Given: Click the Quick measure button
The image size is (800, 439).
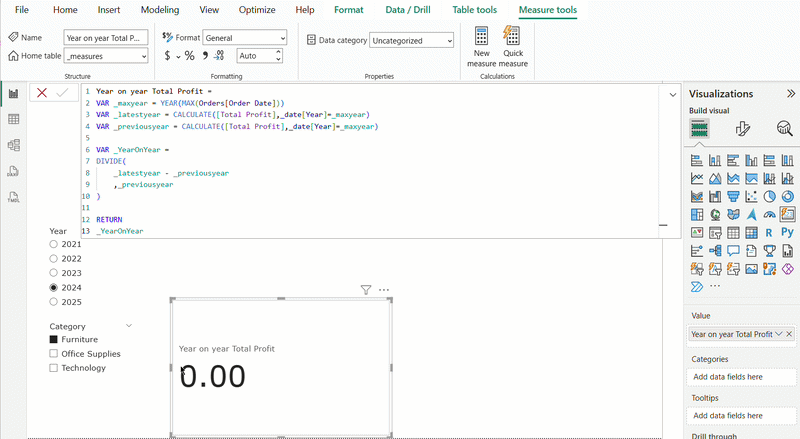Looking at the screenshot, I should click(513, 47).
